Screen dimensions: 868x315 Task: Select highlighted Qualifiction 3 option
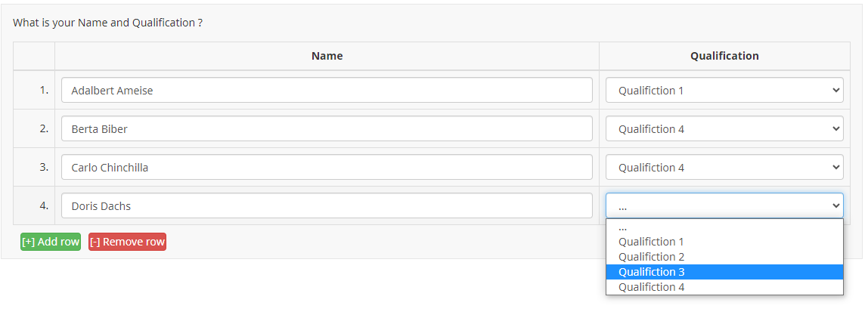click(724, 272)
